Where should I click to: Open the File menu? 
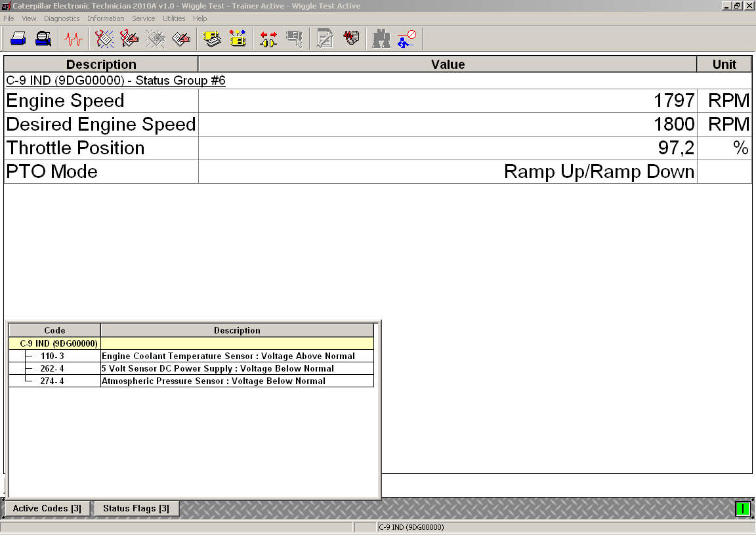point(9,18)
